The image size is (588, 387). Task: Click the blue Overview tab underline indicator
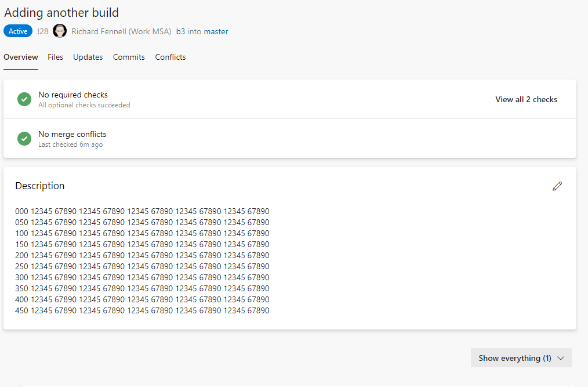point(21,68)
